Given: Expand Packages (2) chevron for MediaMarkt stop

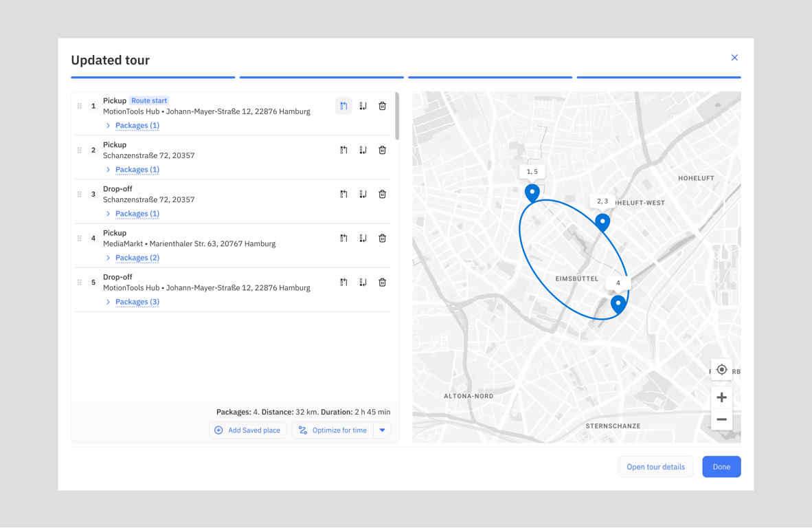Looking at the screenshot, I should coord(108,258).
